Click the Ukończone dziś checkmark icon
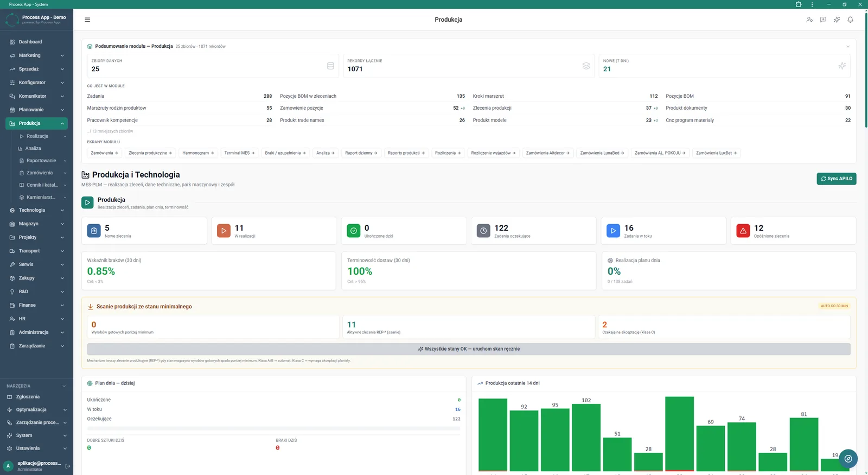The image size is (868, 475). tap(354, 231)
